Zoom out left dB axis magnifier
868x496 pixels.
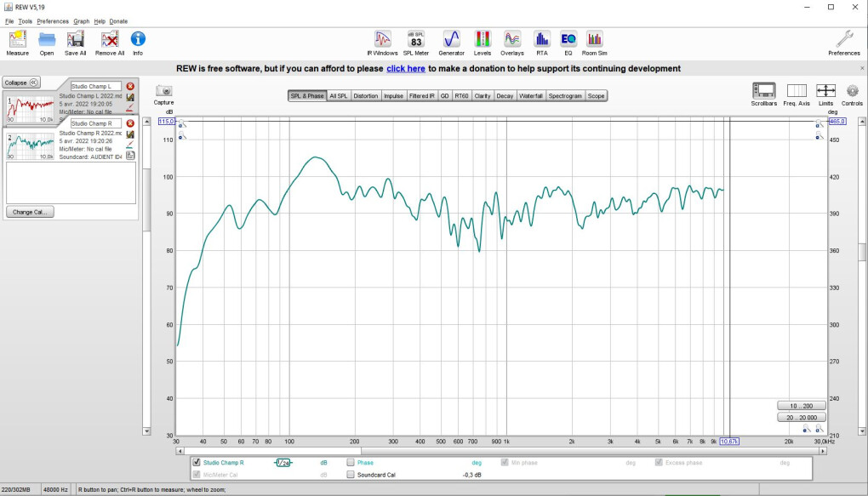(x=183, y=135)
